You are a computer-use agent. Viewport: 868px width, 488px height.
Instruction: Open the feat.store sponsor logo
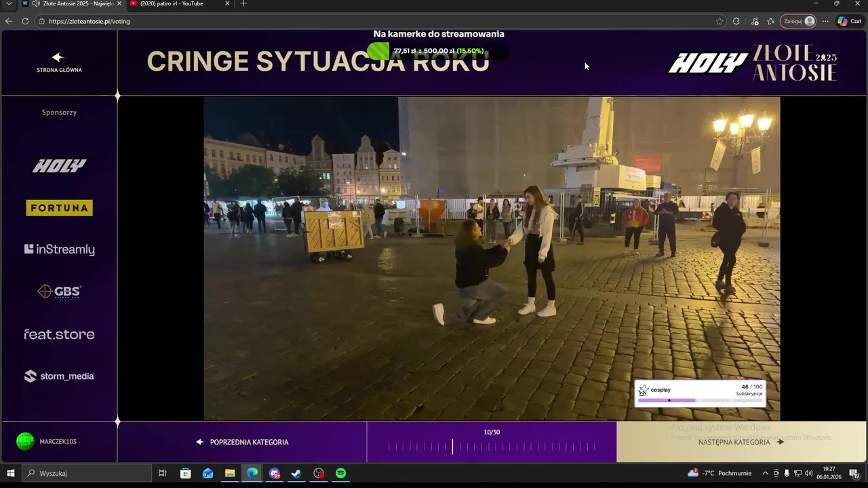coord(60,334)
